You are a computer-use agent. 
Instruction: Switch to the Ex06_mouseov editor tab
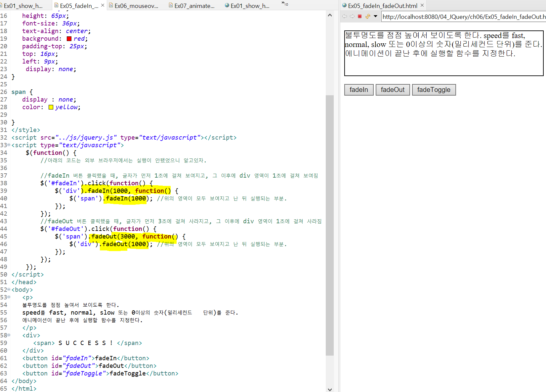134,6
